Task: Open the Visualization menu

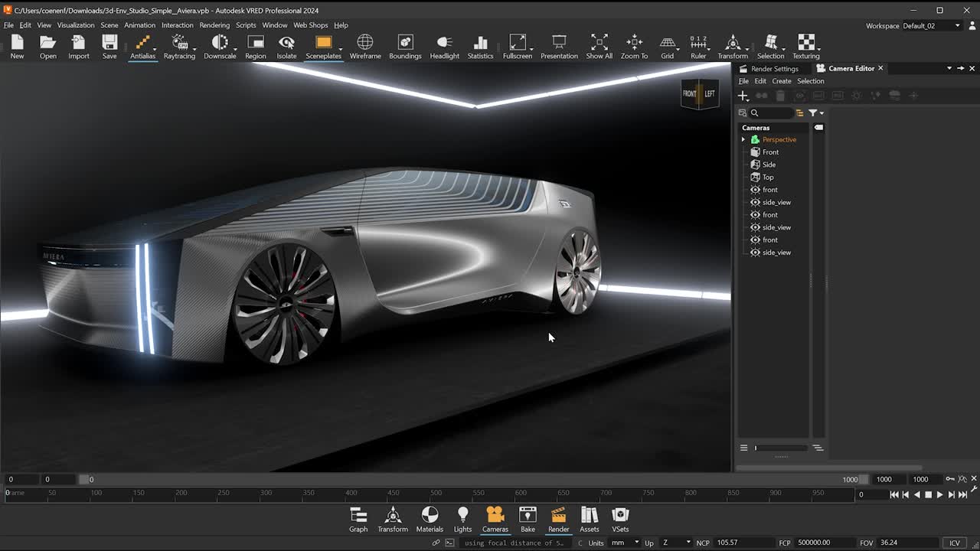Action: (76, 25)
